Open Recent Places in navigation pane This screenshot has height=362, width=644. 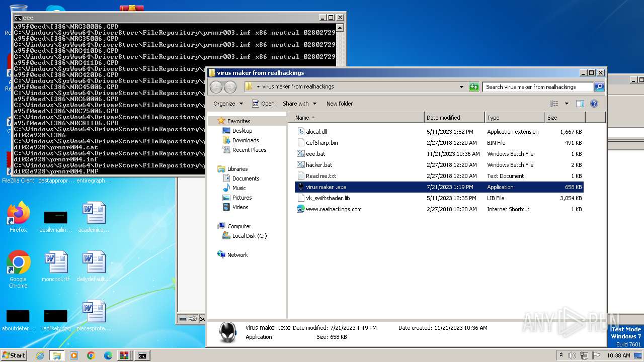(x=249, y=150)
